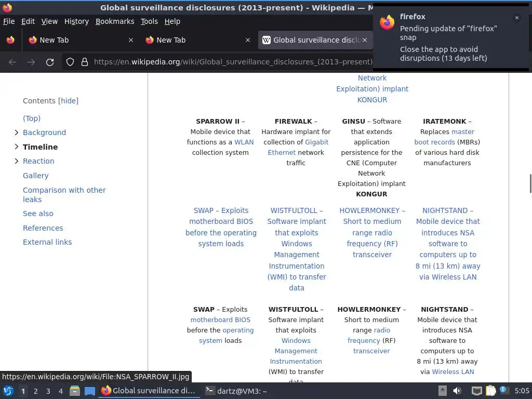
Task: Switch to virtual desktop 4
Action: [x=61, y=391]
